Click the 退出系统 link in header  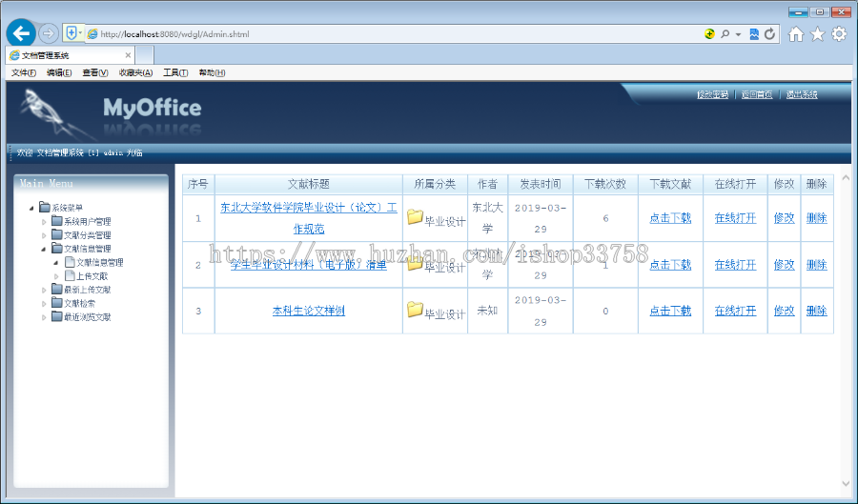coord(802,94)
